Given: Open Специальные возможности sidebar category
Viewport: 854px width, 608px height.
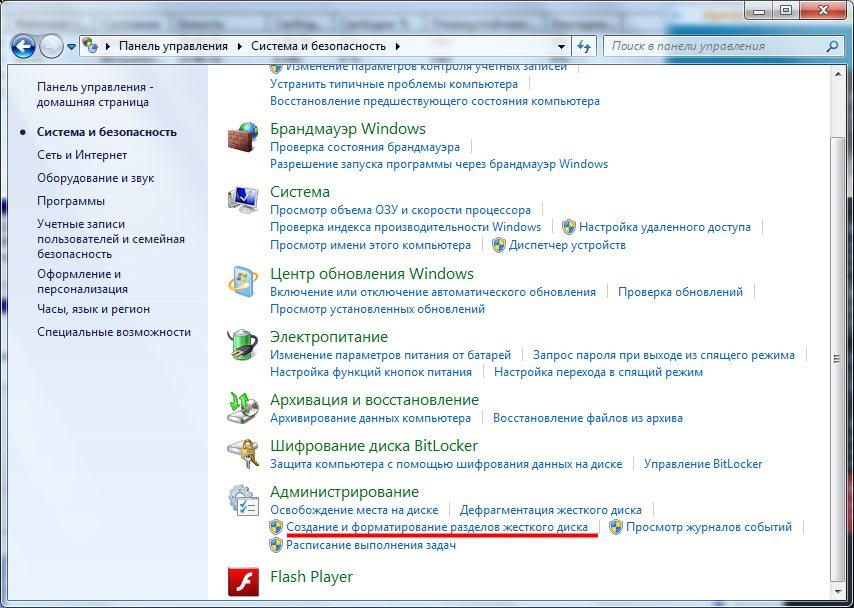Looking at the screenshot, I should coord(114,332).
